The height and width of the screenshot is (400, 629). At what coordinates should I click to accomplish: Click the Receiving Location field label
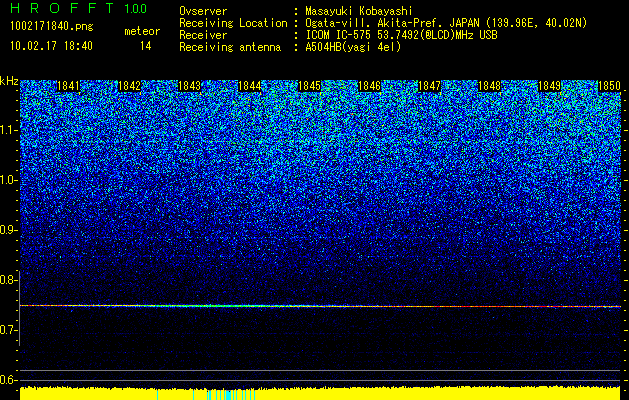pos(233,23)
